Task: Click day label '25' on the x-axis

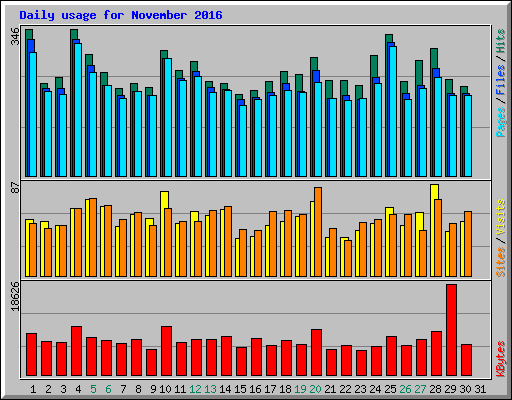Action: (x=390, y=389)
